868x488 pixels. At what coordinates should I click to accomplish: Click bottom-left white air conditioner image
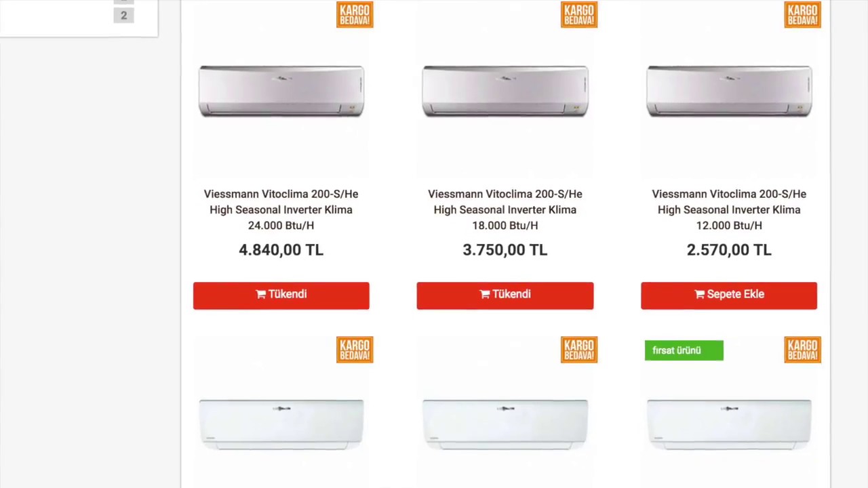click(x=281, y=424)
